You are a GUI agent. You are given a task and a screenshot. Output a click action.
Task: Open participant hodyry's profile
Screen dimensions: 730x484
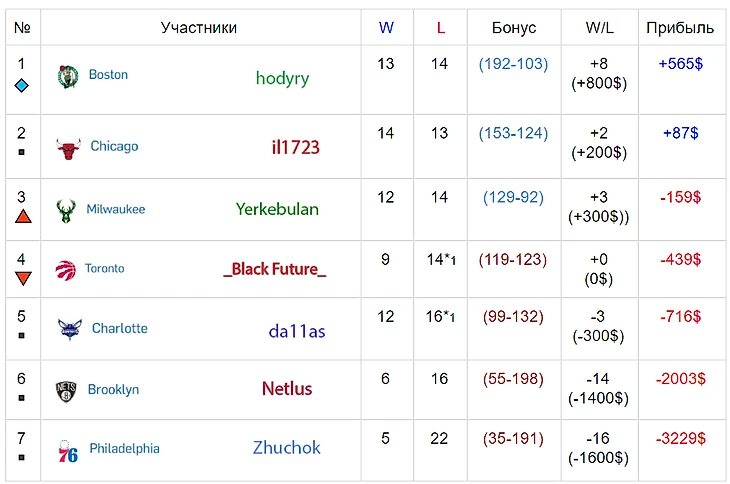click(282, 78)
